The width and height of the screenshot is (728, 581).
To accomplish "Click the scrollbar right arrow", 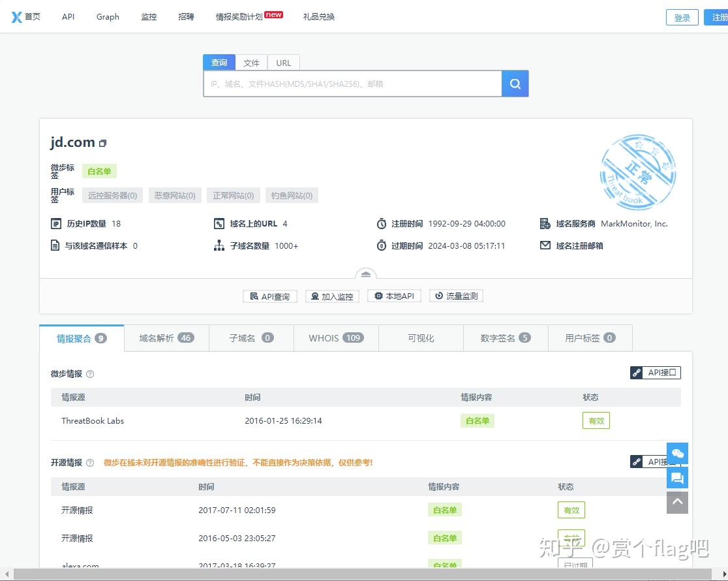I will click(724, 574).
